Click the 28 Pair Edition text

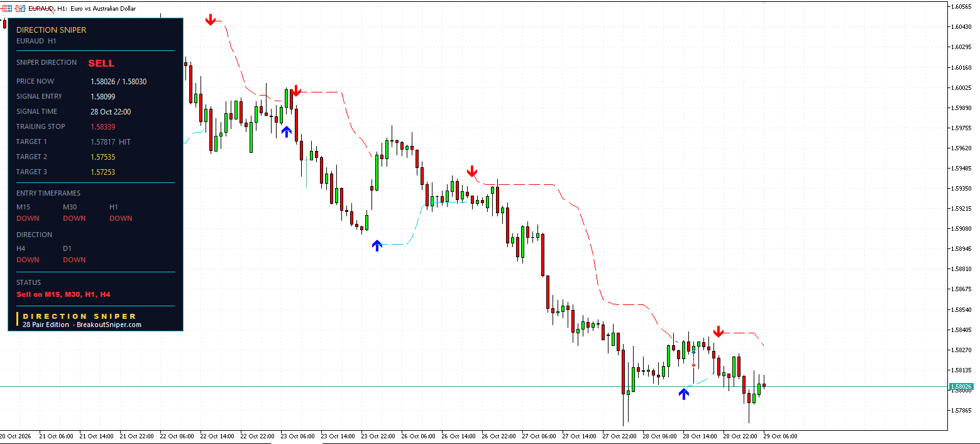[46, 325]
